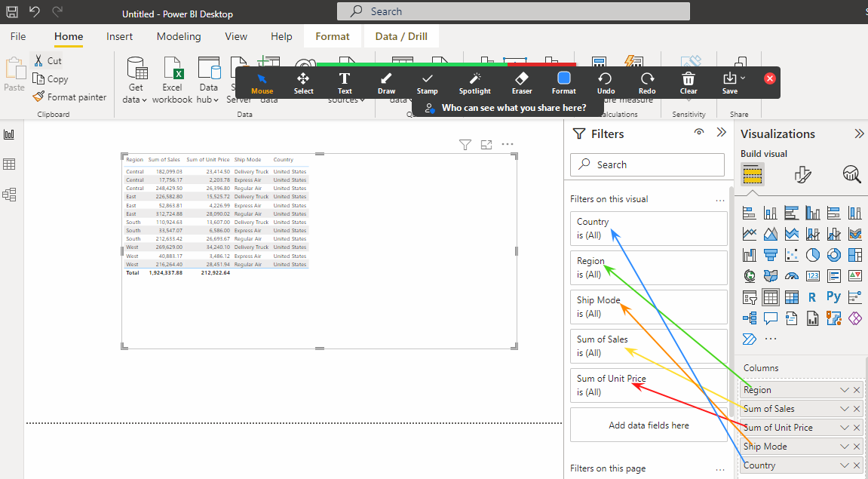Viewport: 868px width, 479px height.
Task: Open the Format visual brush tab
Action: tap(802, 175)
